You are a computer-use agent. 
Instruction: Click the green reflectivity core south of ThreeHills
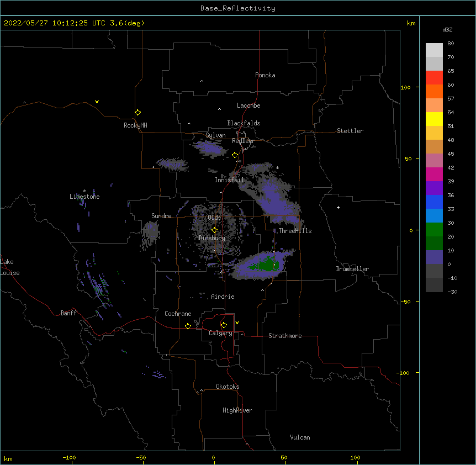(x=265, y=265)
